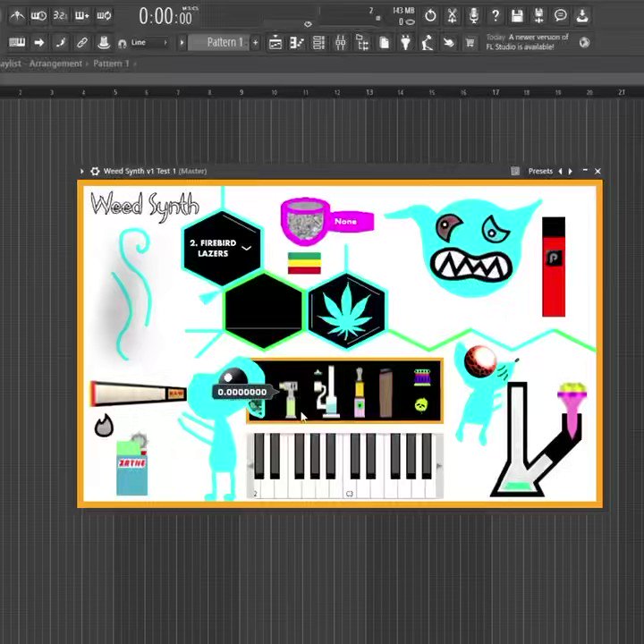This screenshot has width=644, height=644.
Task: Click the red vape pen slider
Action: pyautogui.click(x=554, y=267)
